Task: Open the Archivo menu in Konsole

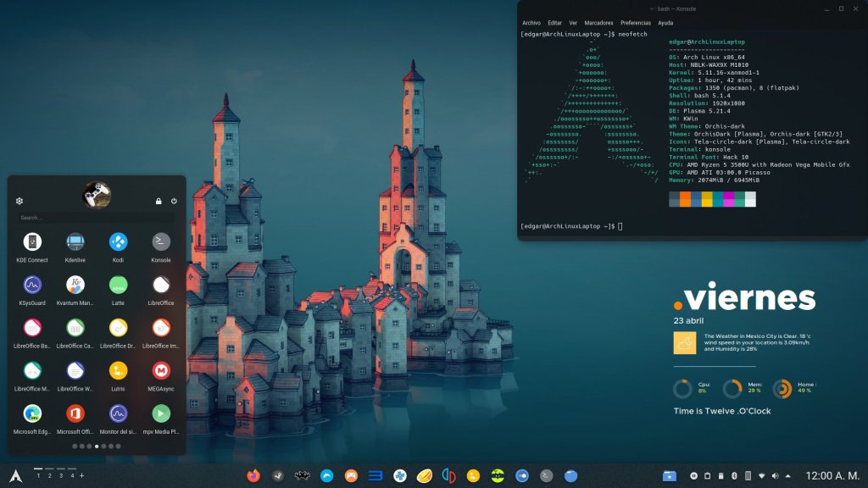Action: tap(531, 23)
